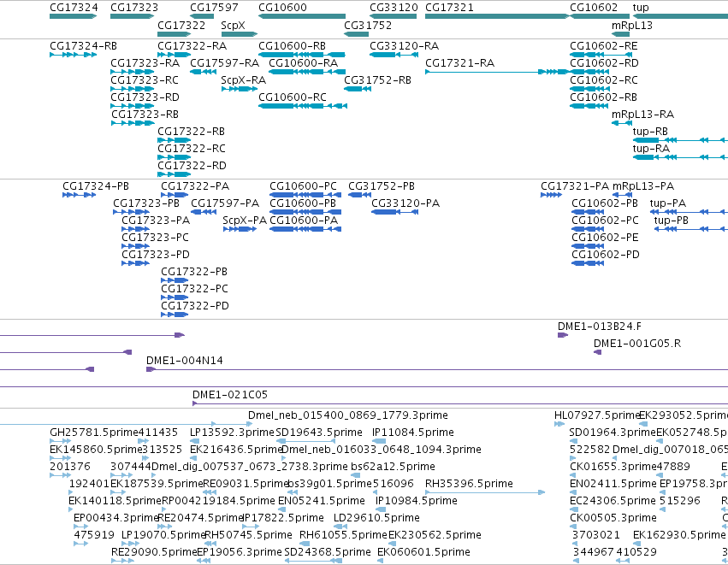
Task: Click transcript mRpL13-RA
Action: (x=642, y=115)
